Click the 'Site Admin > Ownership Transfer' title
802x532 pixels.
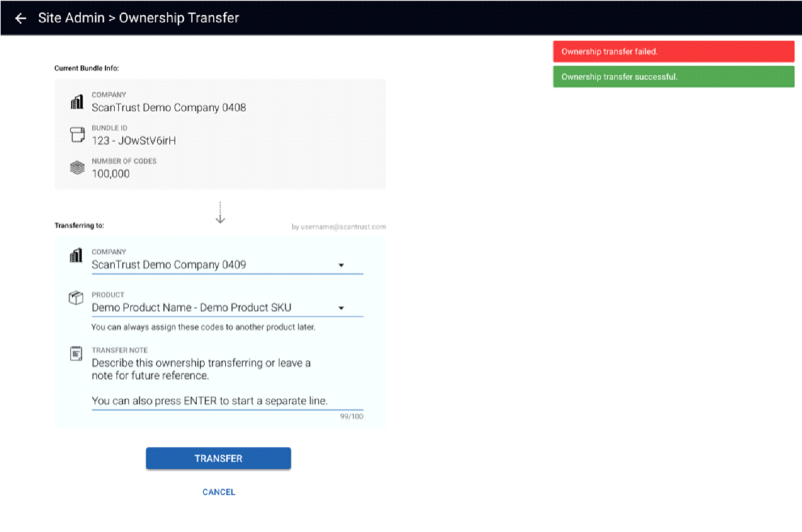coord(138,18)
